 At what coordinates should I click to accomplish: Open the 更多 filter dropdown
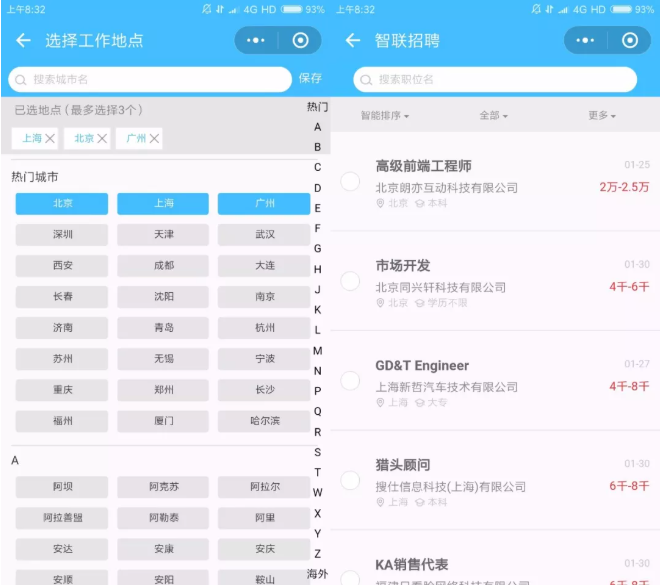pyautogui.click(x=601, y=115)
